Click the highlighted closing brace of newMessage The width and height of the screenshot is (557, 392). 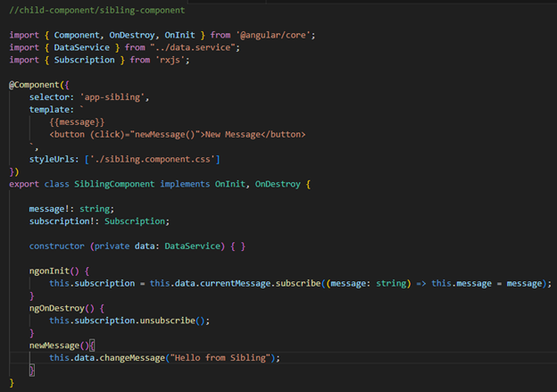pyautogui.click(x=31, y=370)
